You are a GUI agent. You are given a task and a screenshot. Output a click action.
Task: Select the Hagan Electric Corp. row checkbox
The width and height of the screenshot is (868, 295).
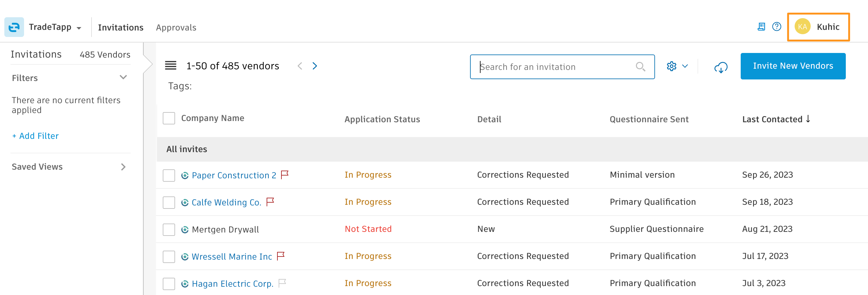click(169, 284)
